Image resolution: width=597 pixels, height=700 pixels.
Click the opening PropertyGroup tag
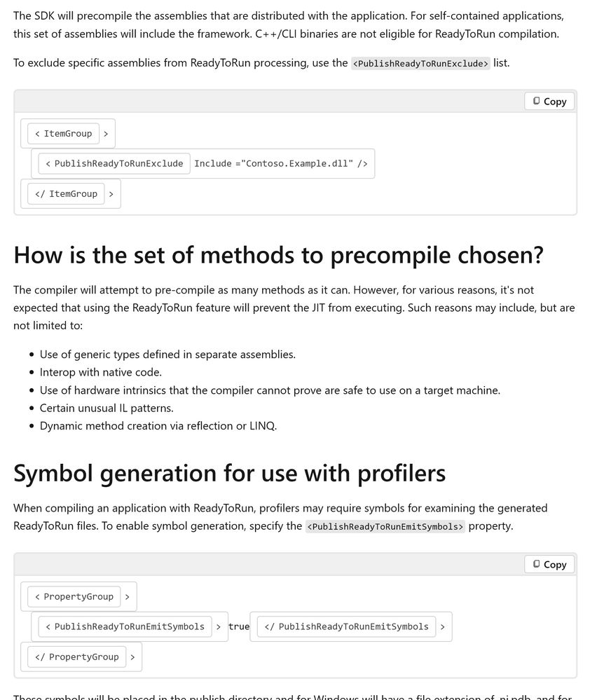78,597
